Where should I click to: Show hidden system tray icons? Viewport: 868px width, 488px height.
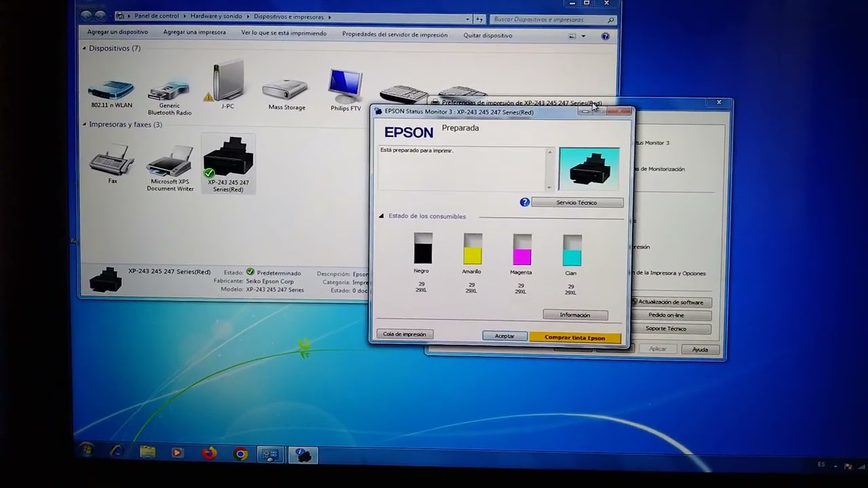pyautogui.click(x=836, y=466)
